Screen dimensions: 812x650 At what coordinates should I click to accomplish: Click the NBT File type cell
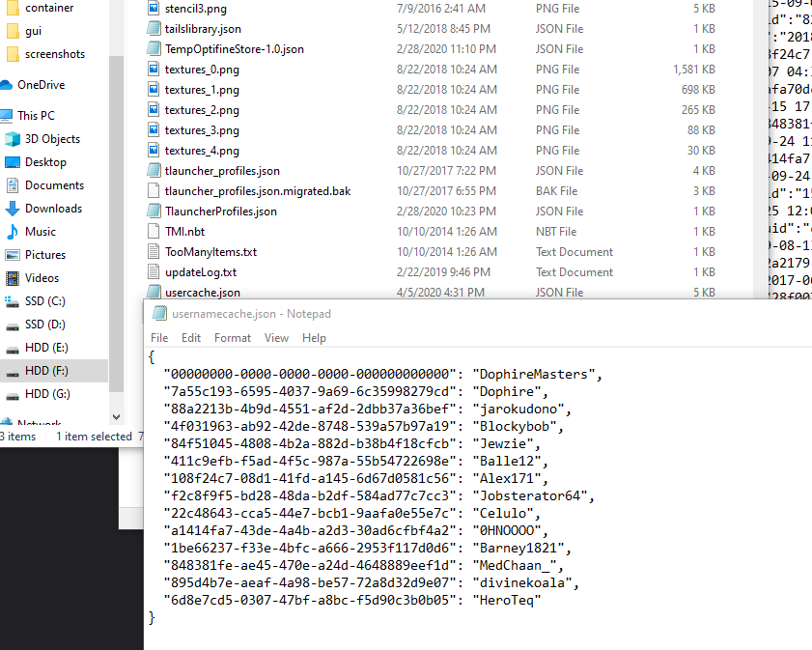[x=556, y=231]
